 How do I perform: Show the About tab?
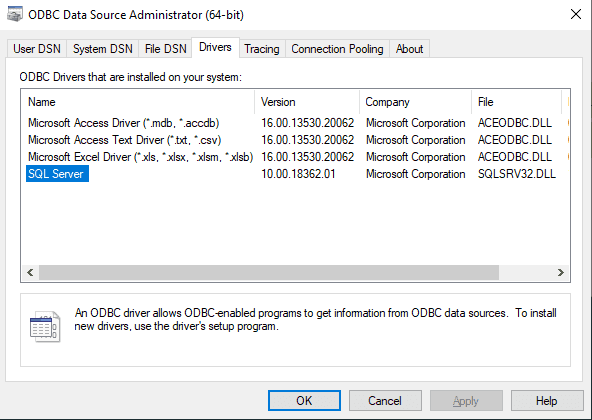tap(409, 49)
